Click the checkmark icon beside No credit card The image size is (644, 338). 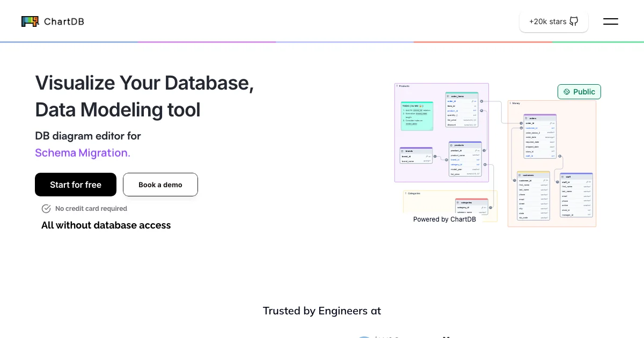click(46, 209)
